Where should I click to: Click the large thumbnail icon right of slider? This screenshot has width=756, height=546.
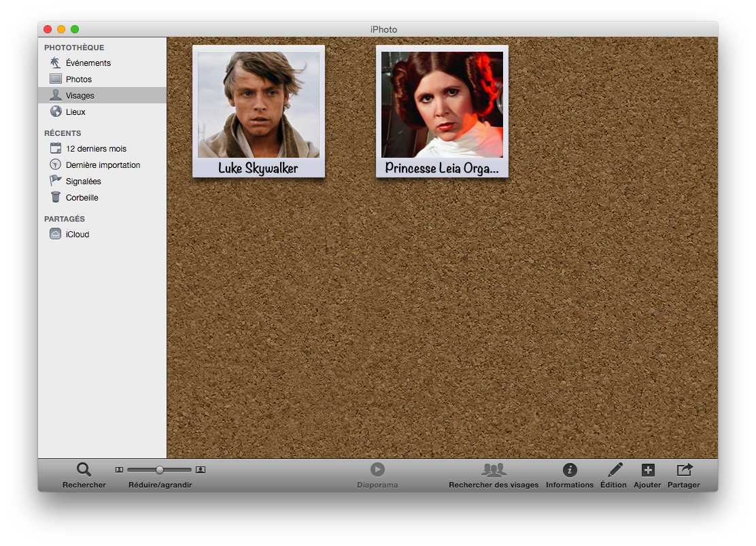coord(201,470)
